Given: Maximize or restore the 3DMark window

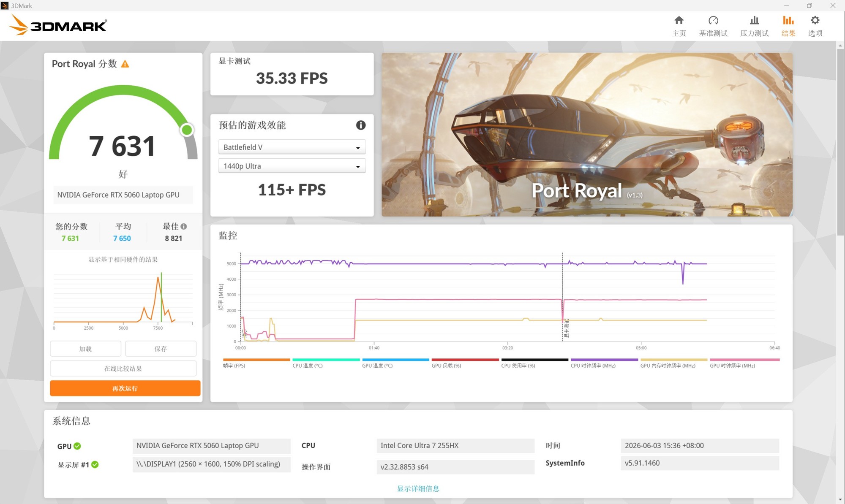Looking at the screenshot, I should tap(809, 5).
